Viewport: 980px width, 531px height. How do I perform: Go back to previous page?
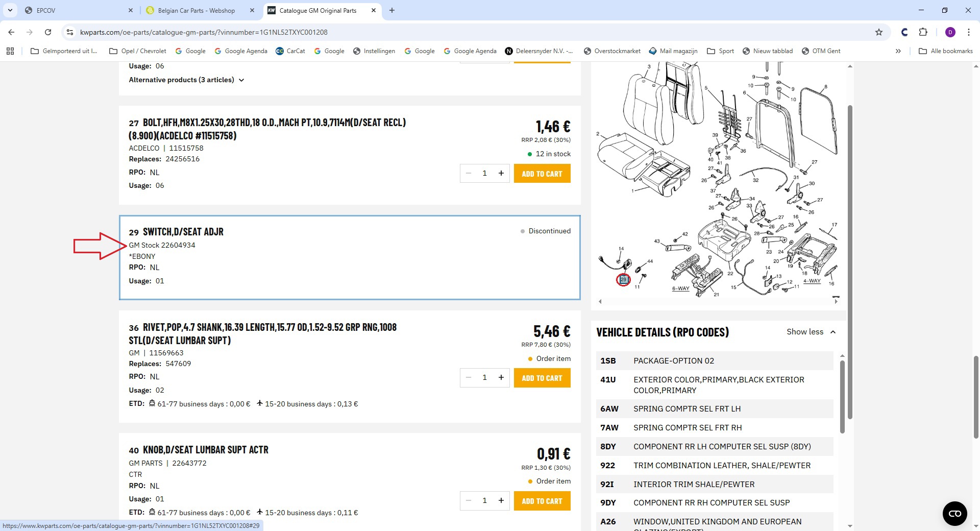point(11,32)
